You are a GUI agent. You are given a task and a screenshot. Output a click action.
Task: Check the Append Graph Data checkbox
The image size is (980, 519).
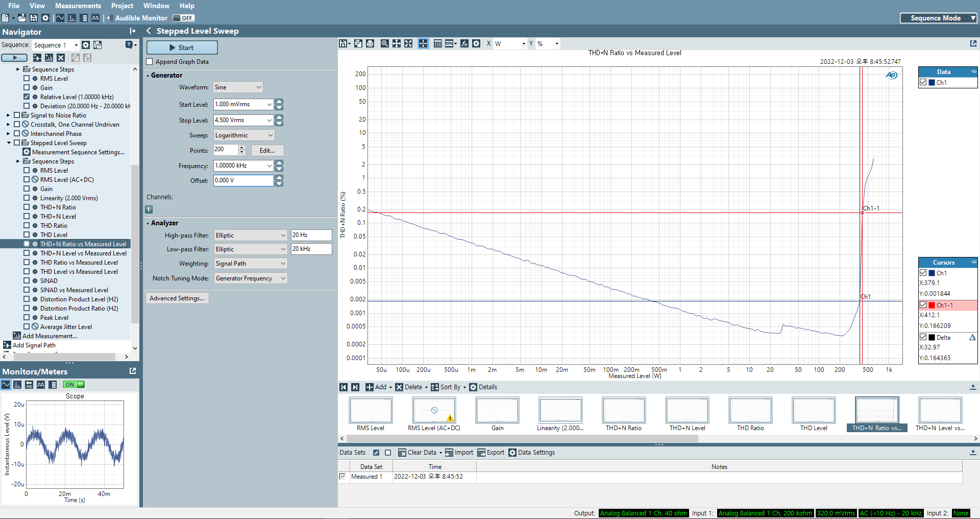(x=150, y=62)
